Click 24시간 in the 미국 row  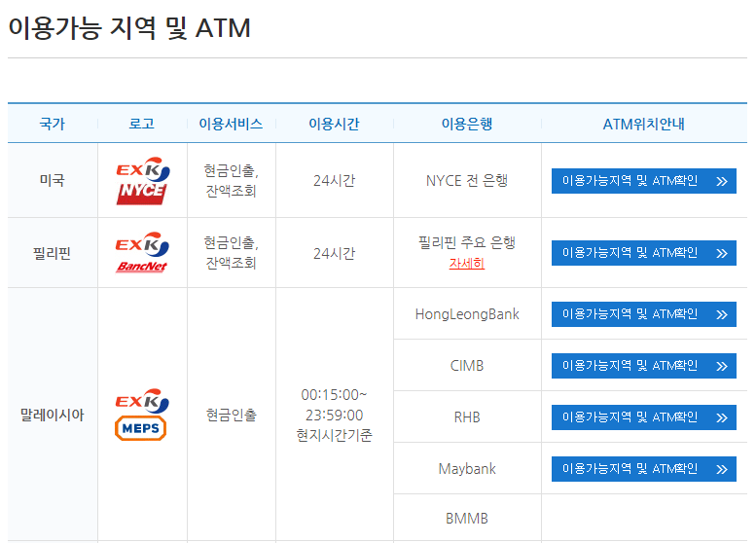(334, 180)
